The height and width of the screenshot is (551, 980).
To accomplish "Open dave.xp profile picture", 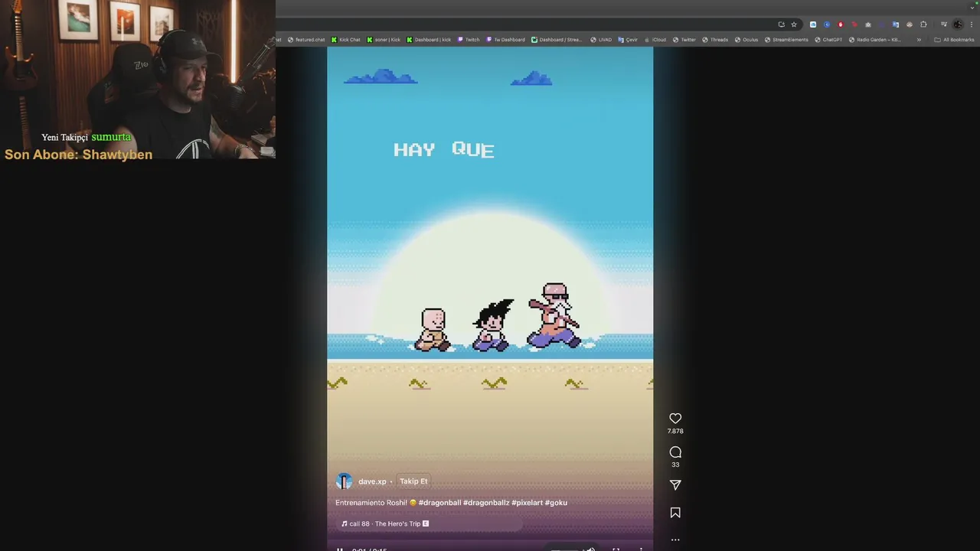I will coord(345,481).
